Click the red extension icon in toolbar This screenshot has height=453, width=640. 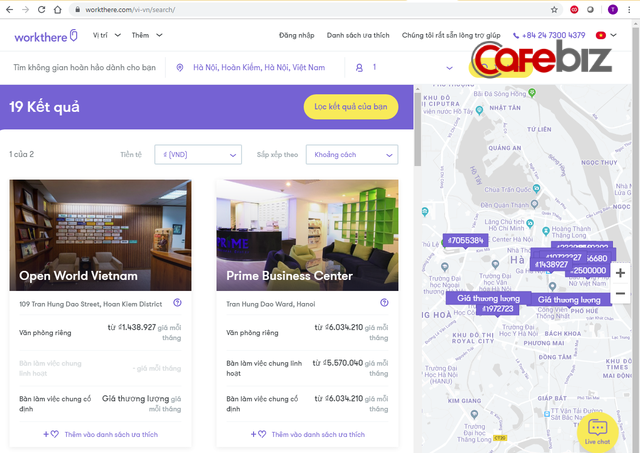coord(574,9)
